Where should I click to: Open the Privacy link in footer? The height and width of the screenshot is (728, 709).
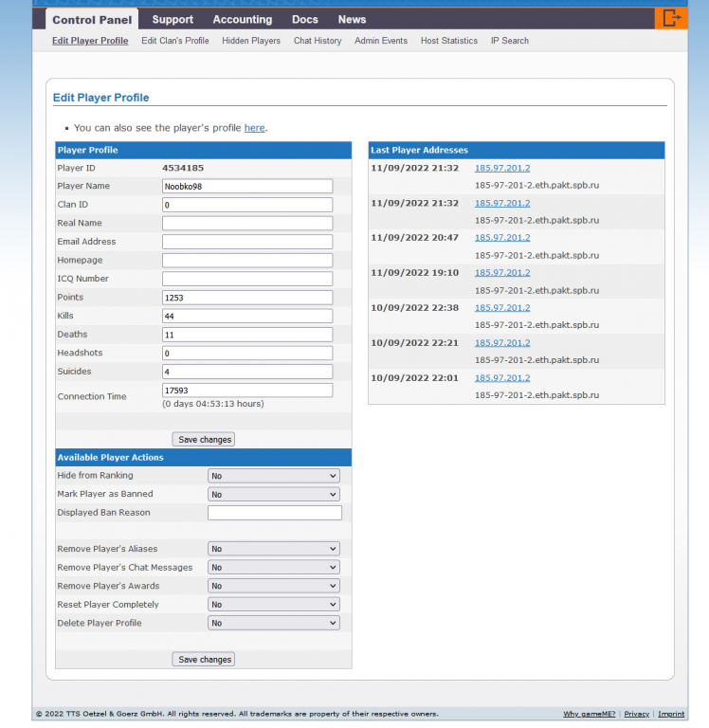[x=636, y=714]
